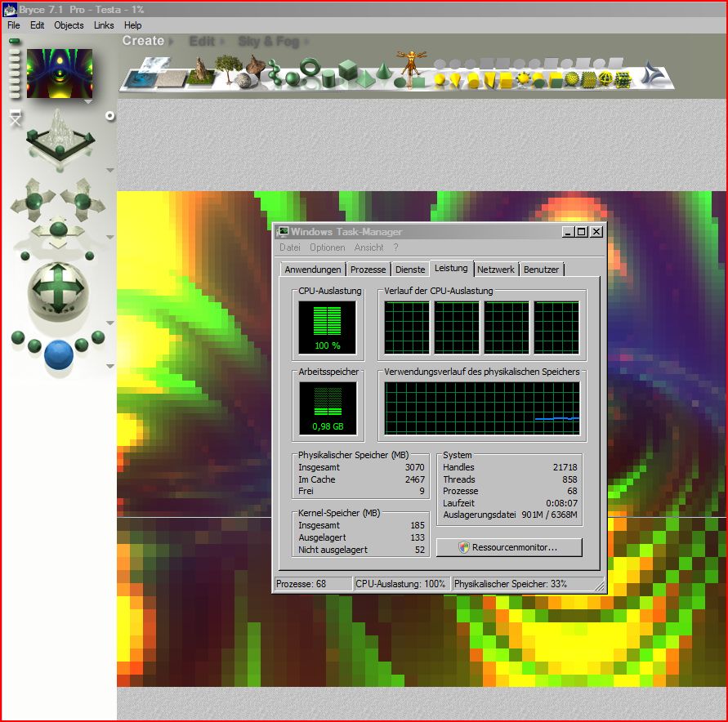
Task: Start rendering with the big blue ball
Action: tap(59, 354)
